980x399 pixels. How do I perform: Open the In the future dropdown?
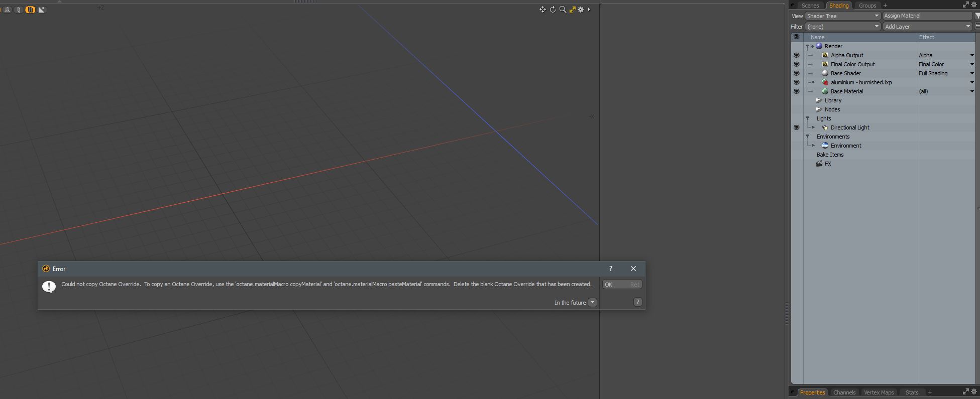pos(592,302)
